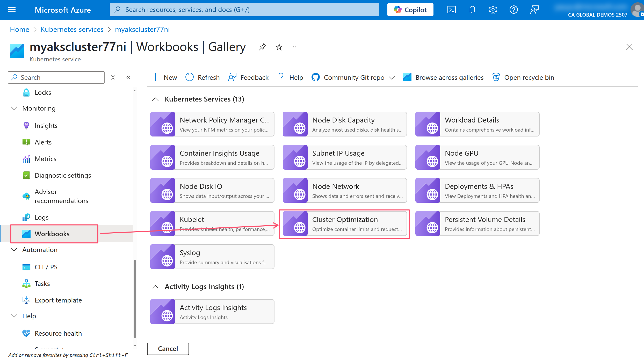Open the notifications bell
Screen dimensions: 644x360
[472, 10]
